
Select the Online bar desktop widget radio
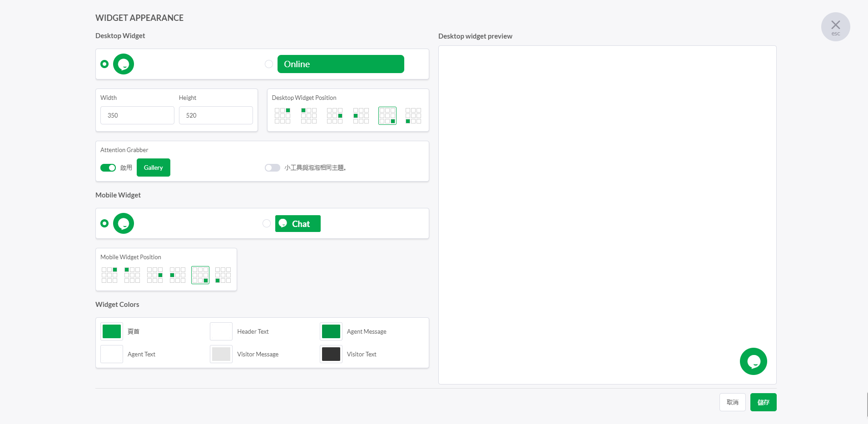(x=269, y=64)
